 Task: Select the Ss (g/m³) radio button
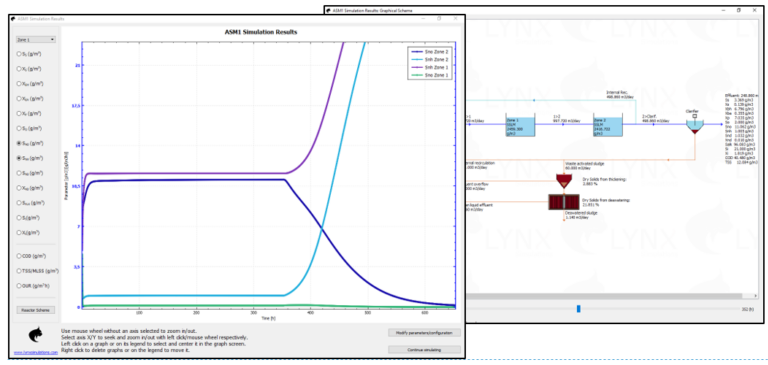tap(19, 54)
